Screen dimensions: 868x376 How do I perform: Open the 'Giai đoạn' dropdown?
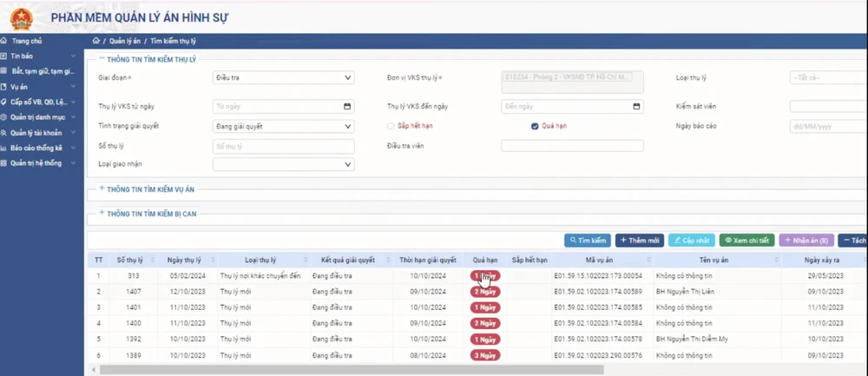(x=283, y=77)
